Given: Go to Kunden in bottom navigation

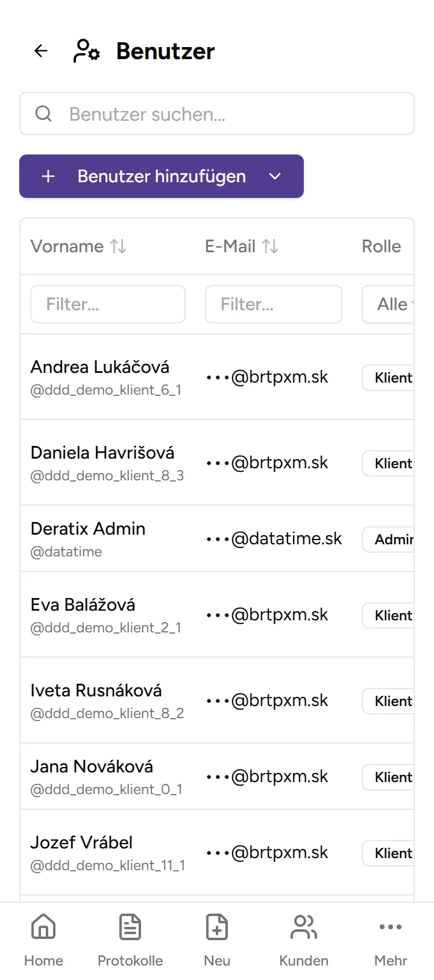Looking at the screenshot, I should tap(304, 939).
